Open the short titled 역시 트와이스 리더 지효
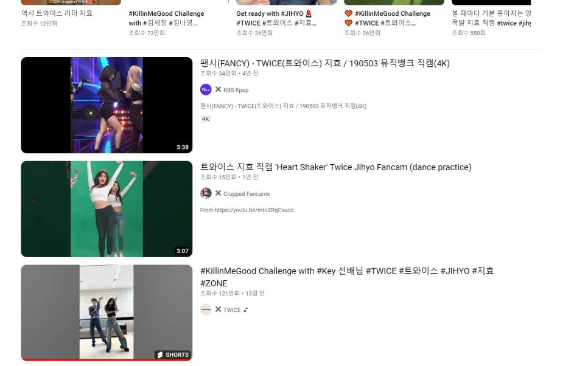588x366 pixels. tap(57, 13)
